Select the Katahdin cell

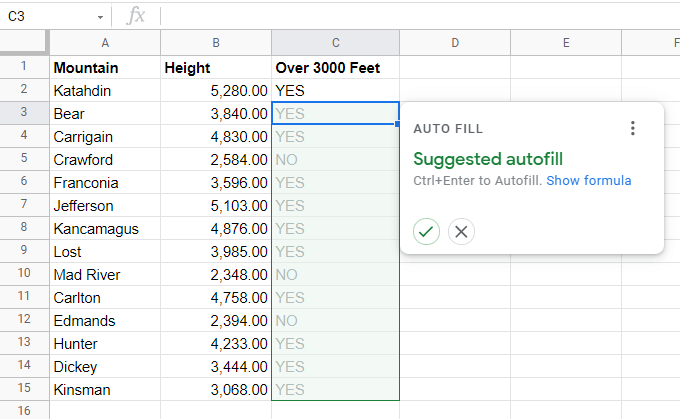pyautogui.click(x=105, y=91)
